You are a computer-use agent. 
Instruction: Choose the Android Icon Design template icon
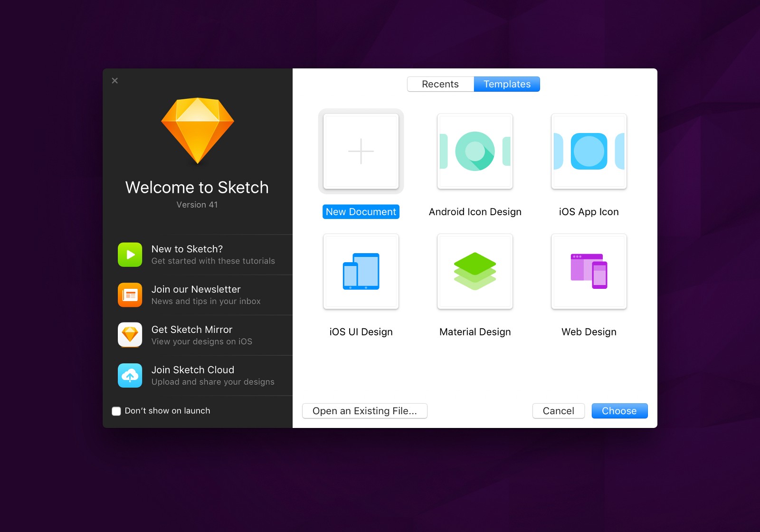(x=475, y=152)
